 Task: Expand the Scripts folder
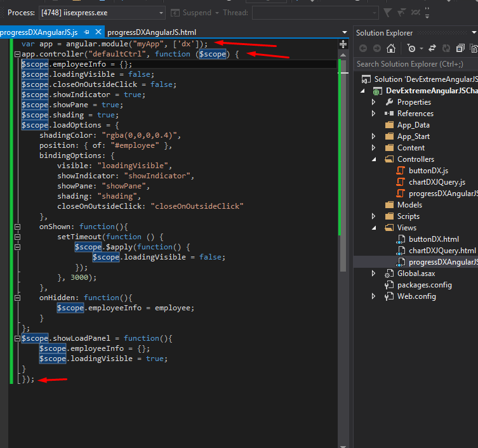(x=373, y=216)
